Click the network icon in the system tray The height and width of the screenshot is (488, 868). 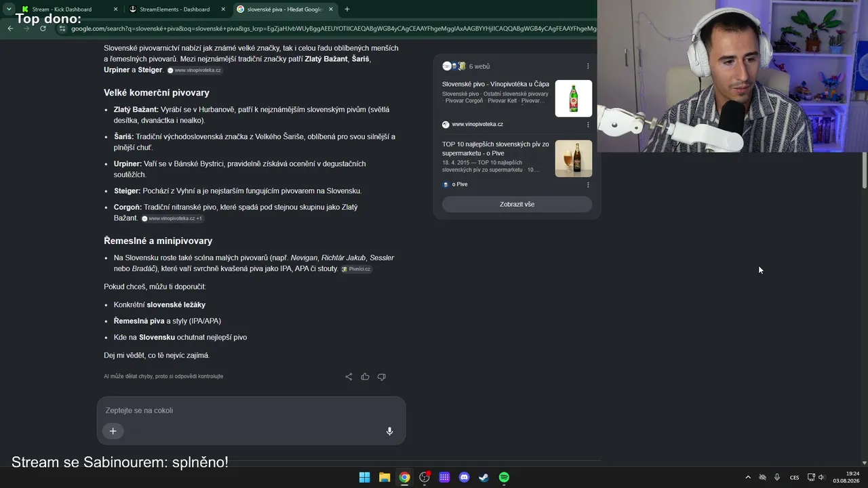point(811,477)
